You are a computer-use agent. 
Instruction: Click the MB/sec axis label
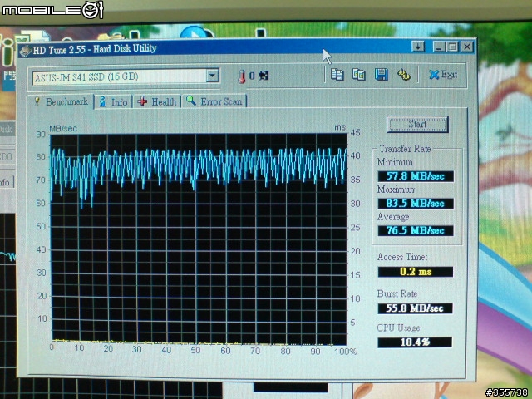[63, 129]
